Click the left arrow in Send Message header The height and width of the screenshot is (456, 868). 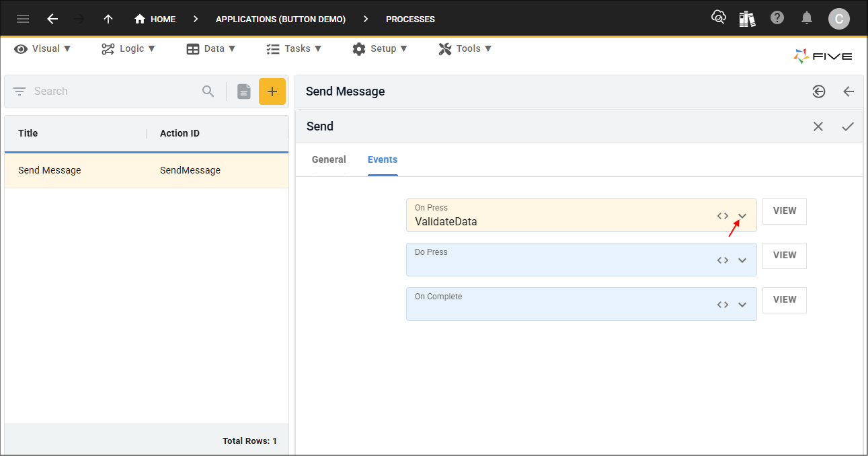(849, 91)
